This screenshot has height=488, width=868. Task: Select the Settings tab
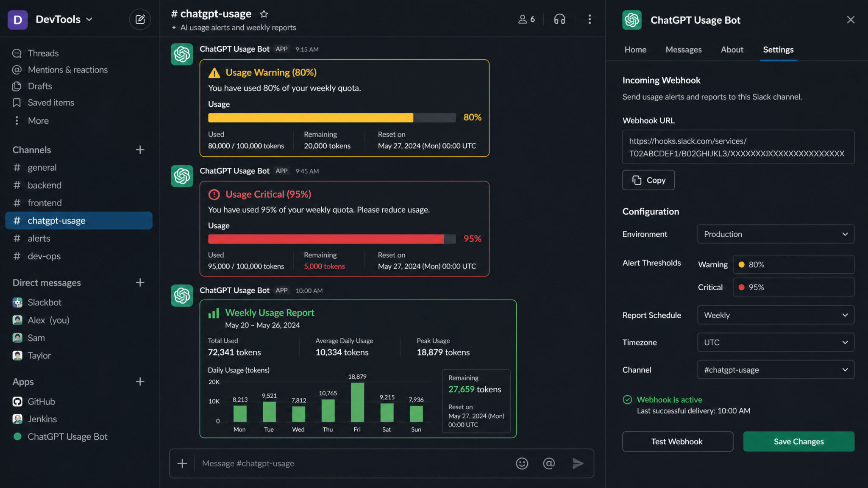tap(778, 50)
